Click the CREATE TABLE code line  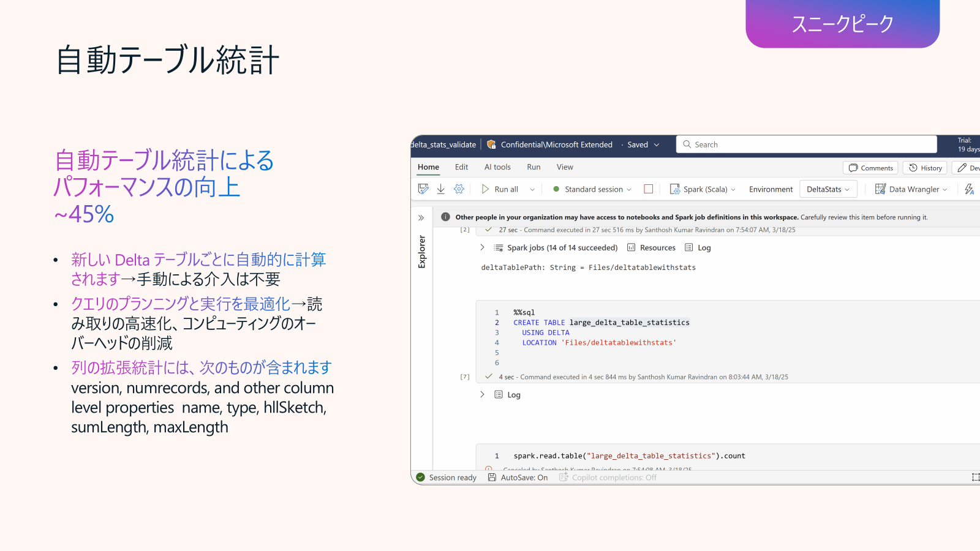(x=601, y=323)
